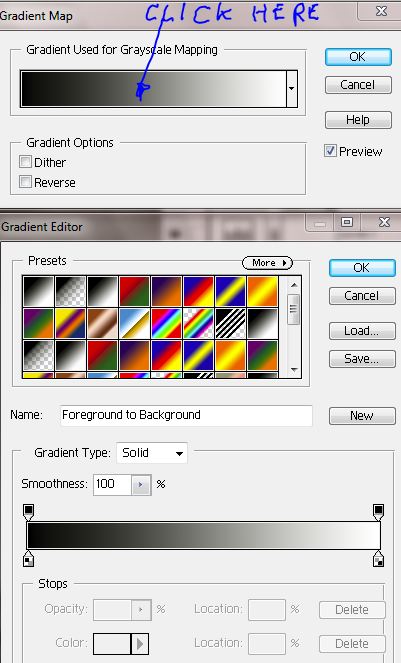Select the left black opacity stop
The height and width of the screenshot is (663, 401).
tap(28, 512)
